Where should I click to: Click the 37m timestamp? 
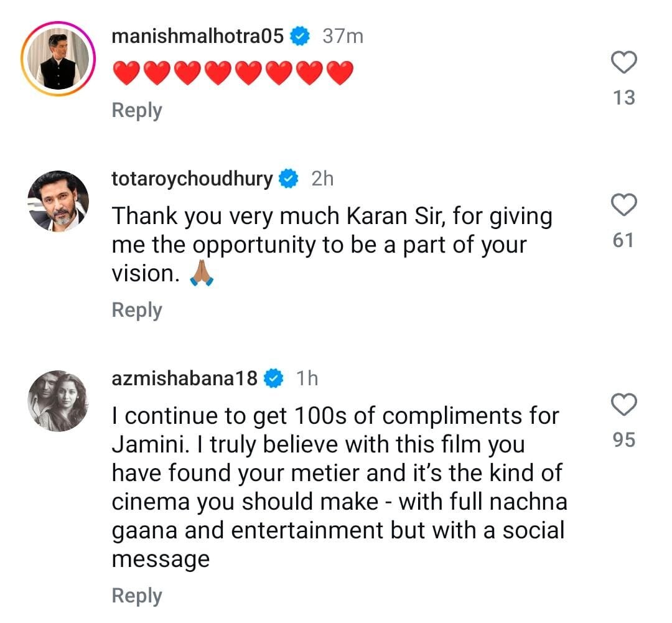343,37
